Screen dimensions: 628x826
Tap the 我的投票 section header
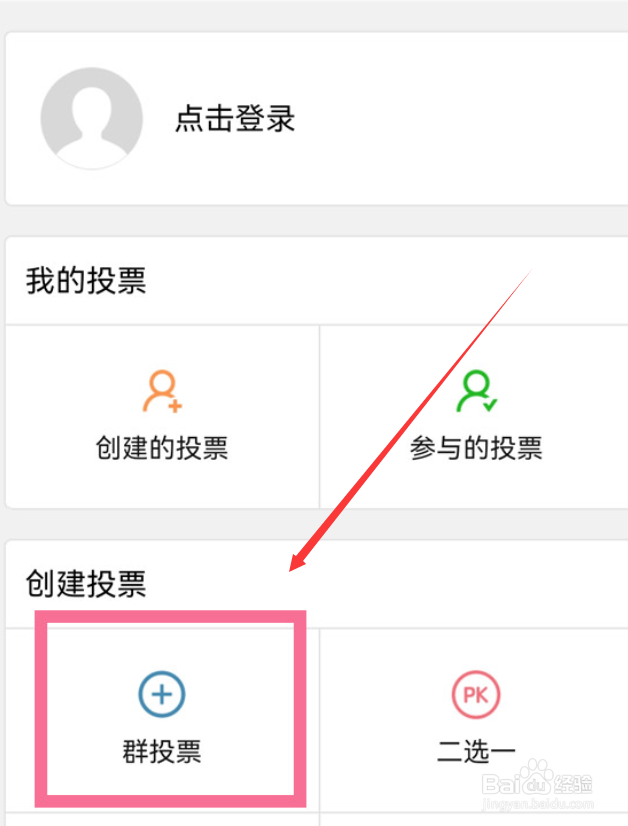click(x=86, y=280)
